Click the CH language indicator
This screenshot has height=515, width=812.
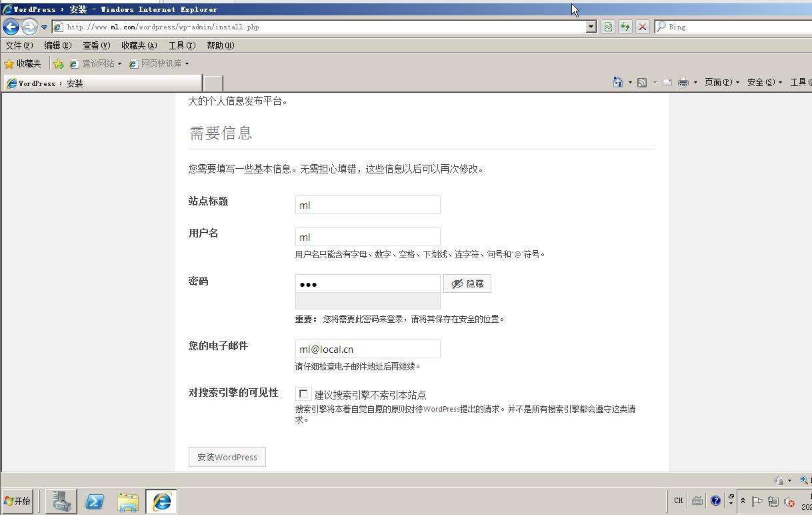pyautogui.click(x=678, y=500)
